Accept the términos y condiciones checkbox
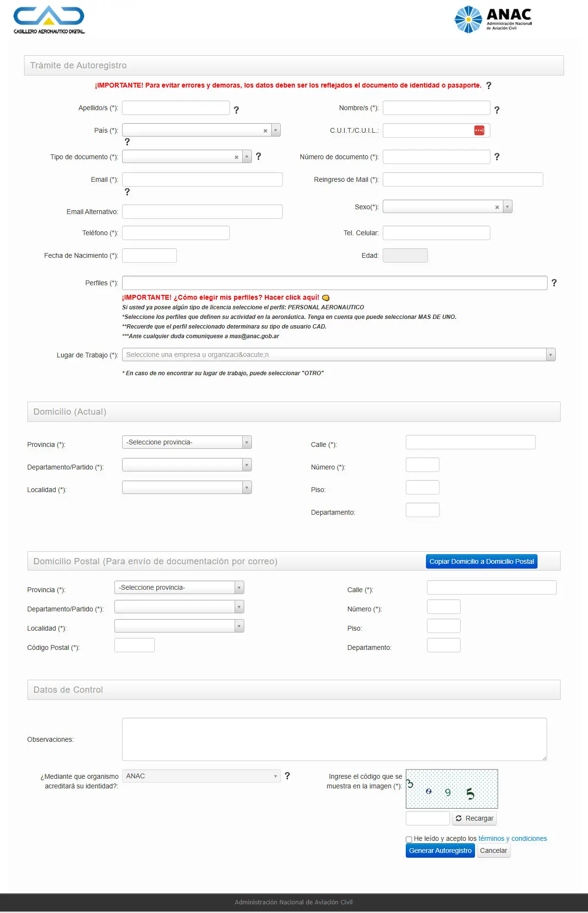 point(409,839)
